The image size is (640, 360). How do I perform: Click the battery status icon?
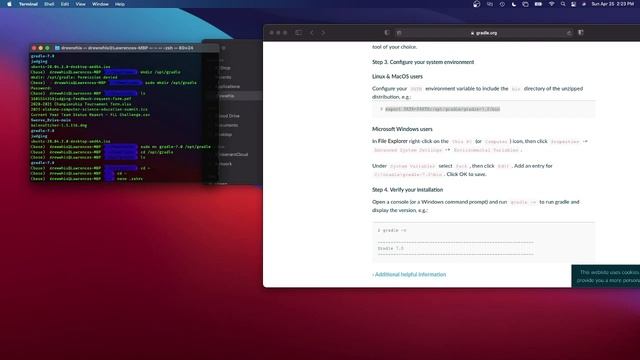pyautogui.click(x=538, y=4)
